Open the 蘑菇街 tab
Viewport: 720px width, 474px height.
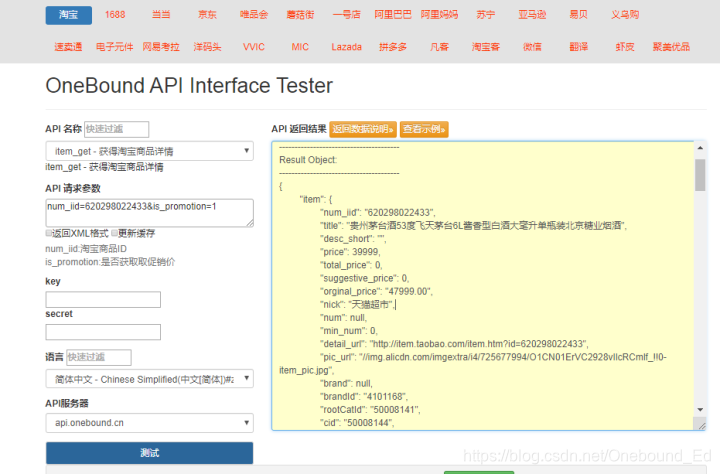[x=300, y=15]
